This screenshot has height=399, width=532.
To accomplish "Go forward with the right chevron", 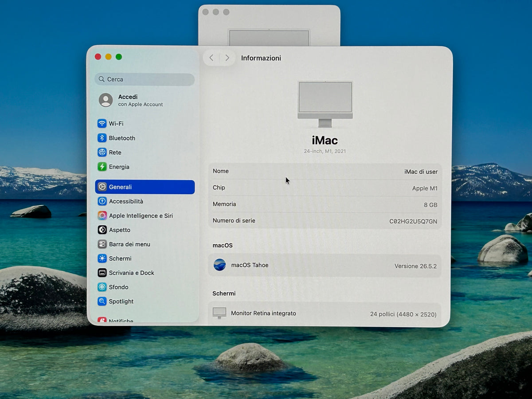I will pos(227,58).
